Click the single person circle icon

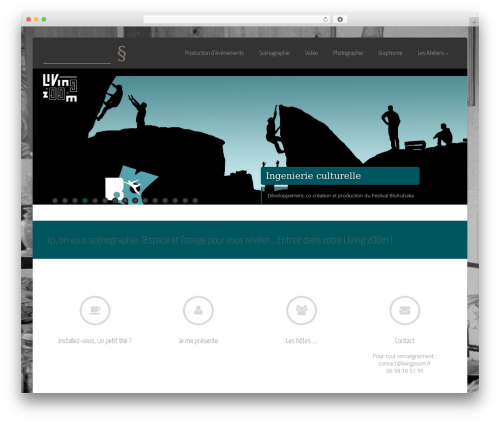point(198,310)
